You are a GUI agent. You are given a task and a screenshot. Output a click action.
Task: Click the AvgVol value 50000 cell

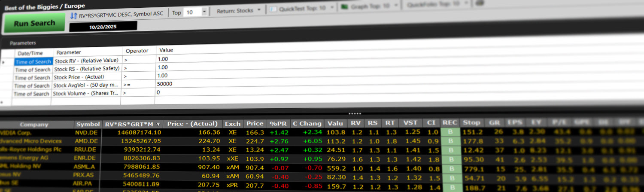pos(165,84)
